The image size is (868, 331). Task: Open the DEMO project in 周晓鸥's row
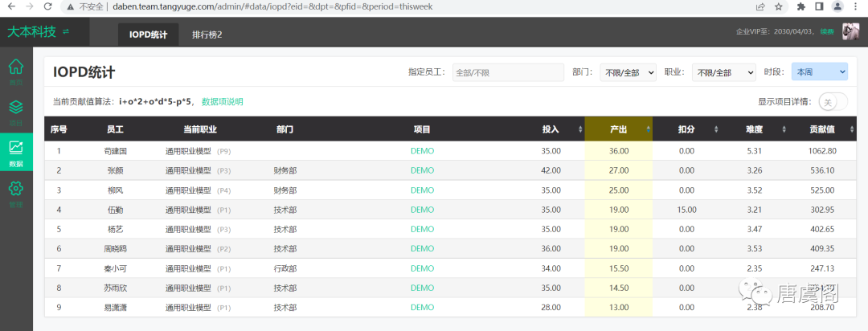(x=423, y=248)
